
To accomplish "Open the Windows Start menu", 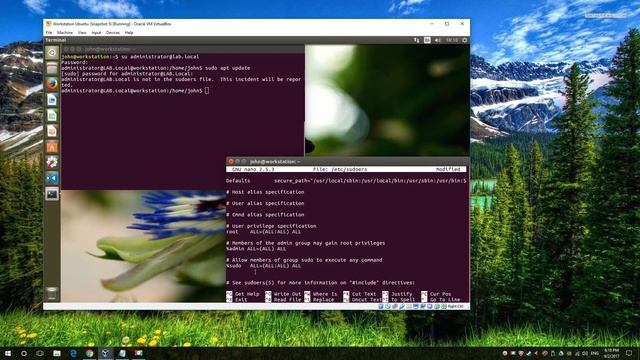I will 8,353.
